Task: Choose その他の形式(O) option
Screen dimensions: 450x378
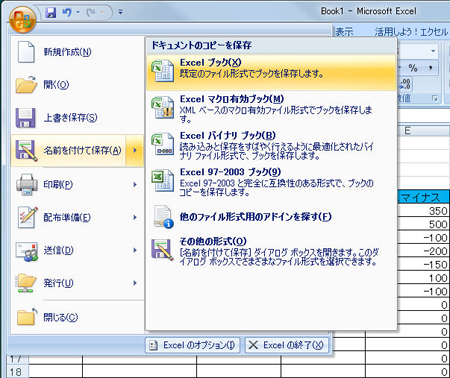Action: click(x=271, y=252)
